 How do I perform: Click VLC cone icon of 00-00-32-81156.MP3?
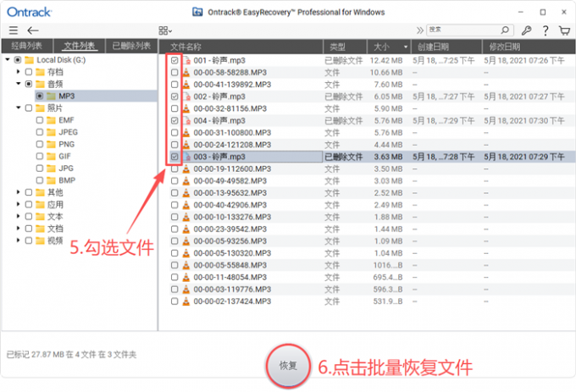point(186,108)
